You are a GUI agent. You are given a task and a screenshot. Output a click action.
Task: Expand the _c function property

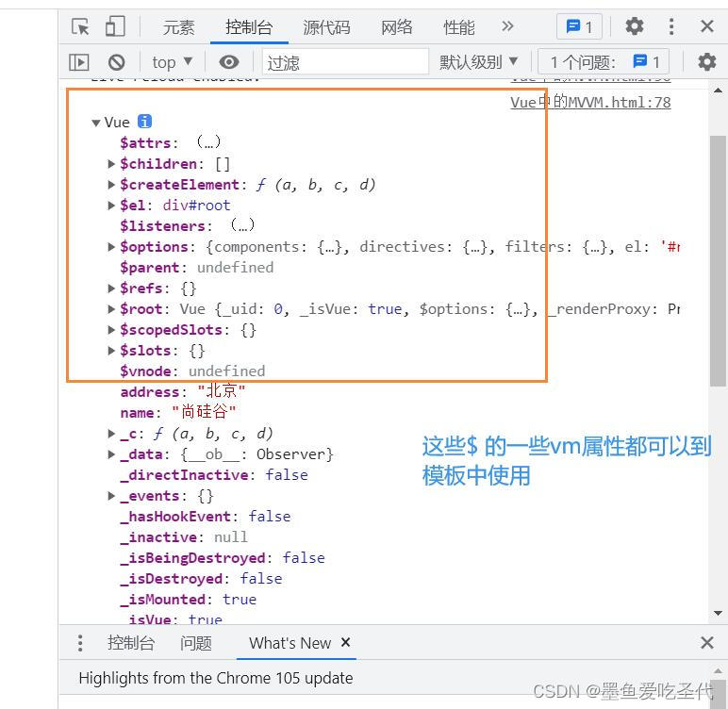pos(111,433)
